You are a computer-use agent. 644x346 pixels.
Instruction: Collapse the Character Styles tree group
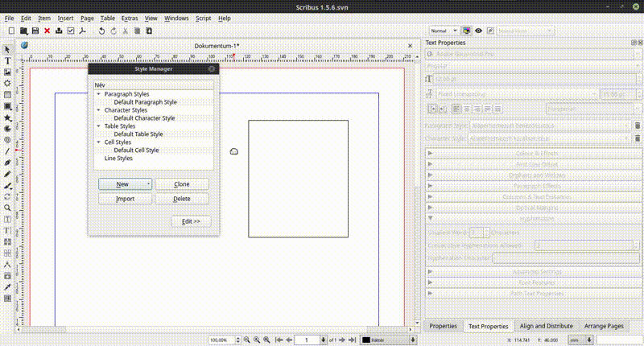pos(98,110)
